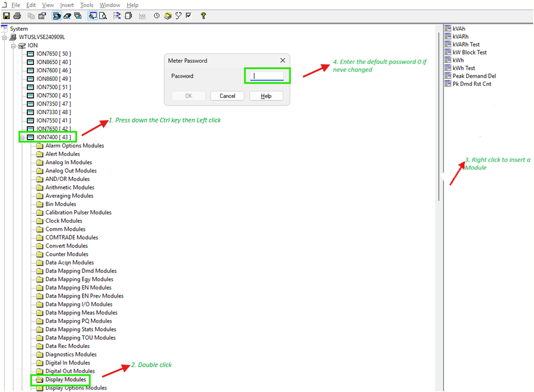The width and height of the screenshot is (534, 392).
Task: Click the yellow question mark help icon
Action: tap(203, 16)
